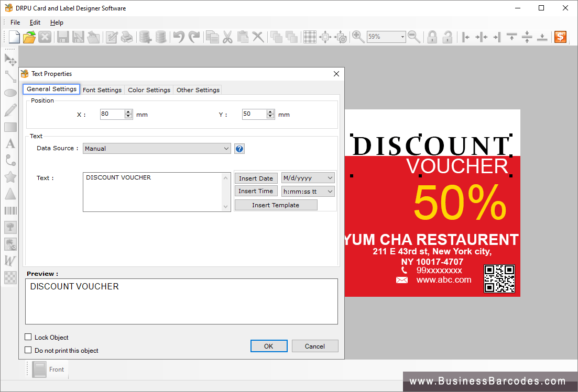Click the Print icon in toolbar
578x392 pixels.
127,37
